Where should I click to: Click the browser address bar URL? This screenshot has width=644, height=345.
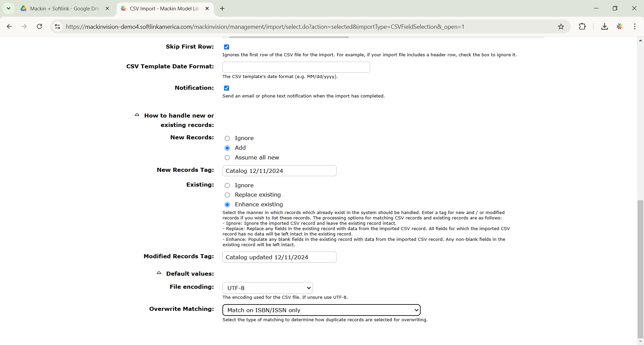point(265,27)
